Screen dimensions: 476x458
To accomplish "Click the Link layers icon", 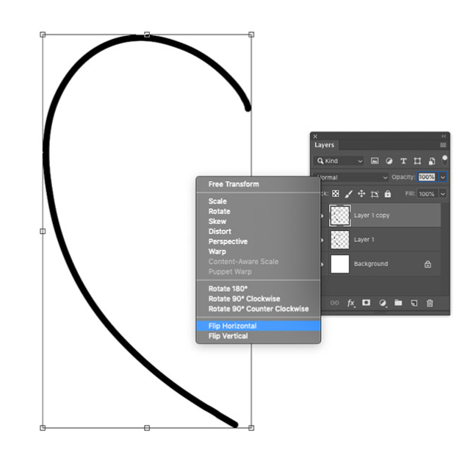I will coord(334,303).
